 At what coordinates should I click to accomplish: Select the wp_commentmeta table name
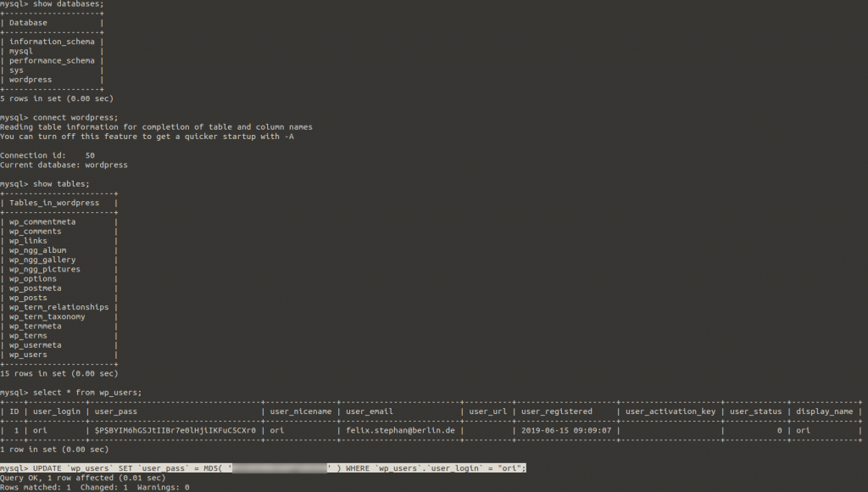pyautogui.click(x=42, y=222)
